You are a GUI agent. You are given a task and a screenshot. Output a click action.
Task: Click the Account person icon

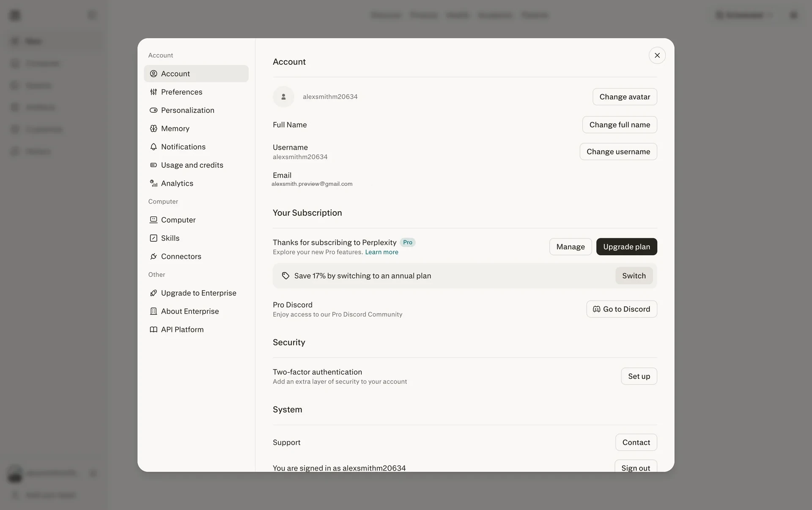coord(154,74)
